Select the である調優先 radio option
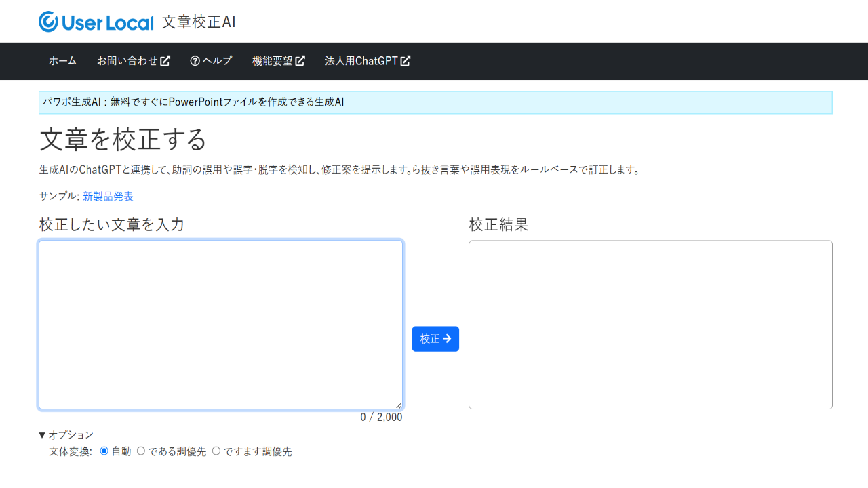 tap(141, 451)
